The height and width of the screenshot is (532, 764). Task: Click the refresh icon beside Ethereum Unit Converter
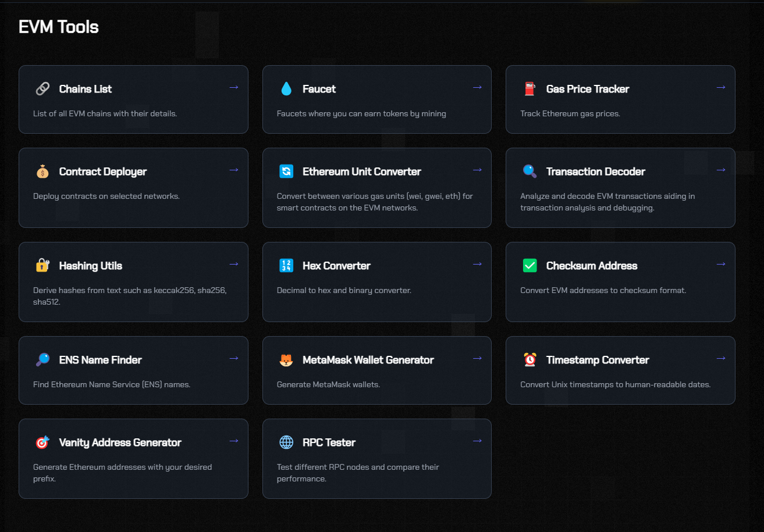(286, 172)
